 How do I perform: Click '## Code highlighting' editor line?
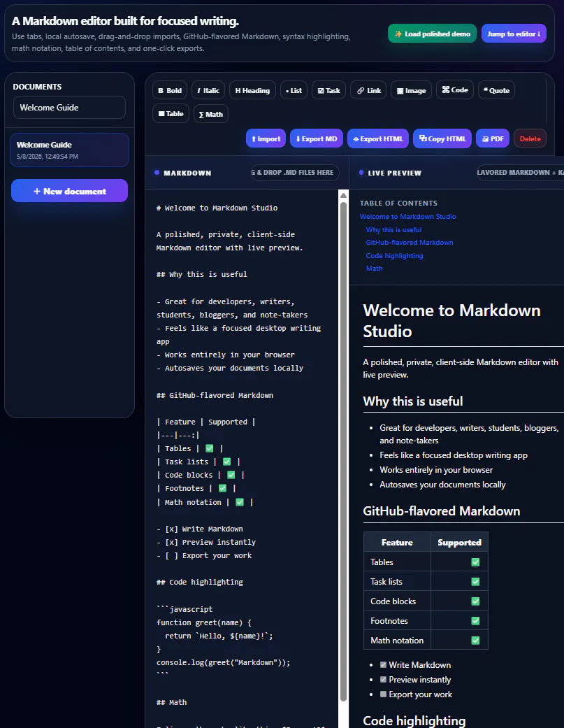(x=199, y=582)
